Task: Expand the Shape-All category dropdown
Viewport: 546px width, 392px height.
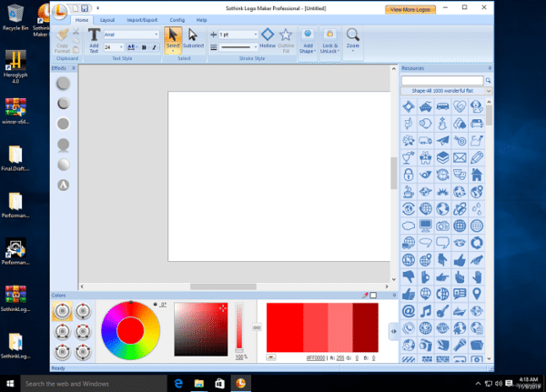Action: pos(489,91)
